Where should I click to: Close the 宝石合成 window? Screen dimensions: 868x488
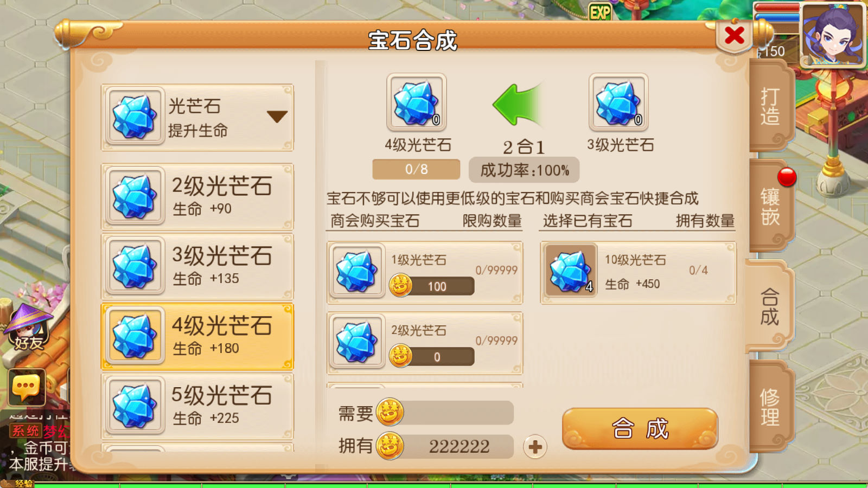tap(735, 36)
